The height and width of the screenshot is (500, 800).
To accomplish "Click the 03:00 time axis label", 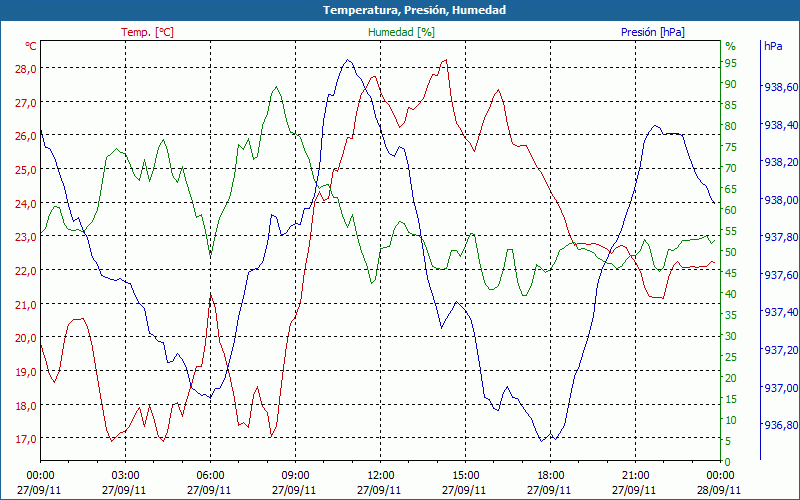I will coord(126,476).
